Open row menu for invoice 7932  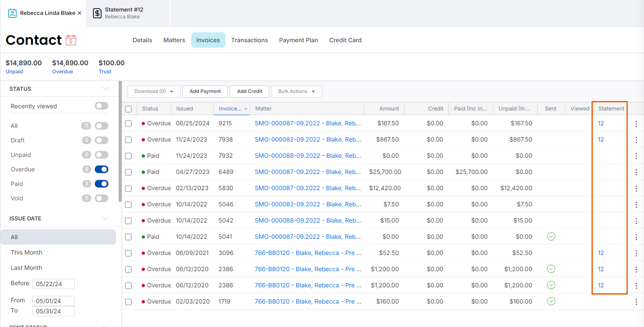click(x=636, y=156)
